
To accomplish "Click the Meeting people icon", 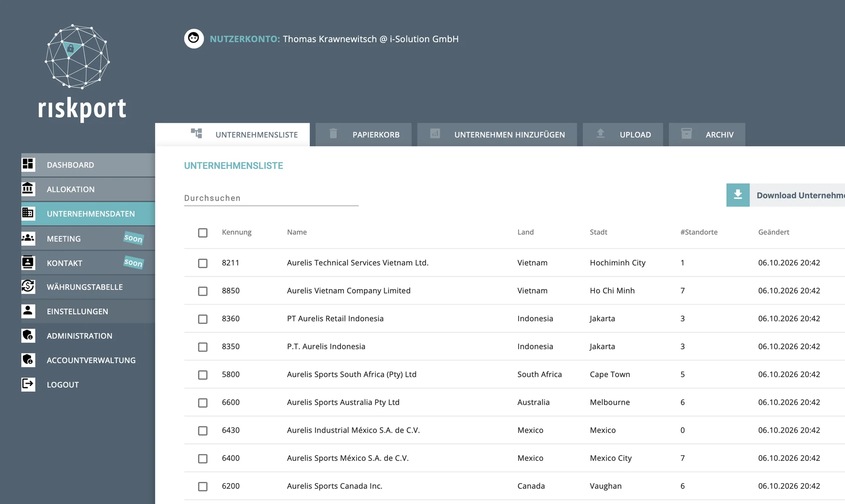I will [28, 238].
